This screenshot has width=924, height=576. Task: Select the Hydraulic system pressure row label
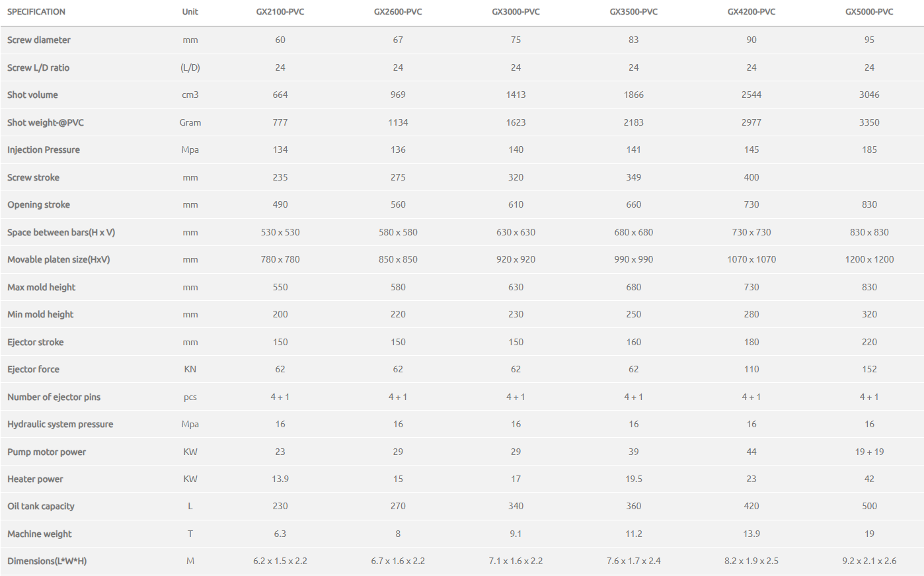60,425
